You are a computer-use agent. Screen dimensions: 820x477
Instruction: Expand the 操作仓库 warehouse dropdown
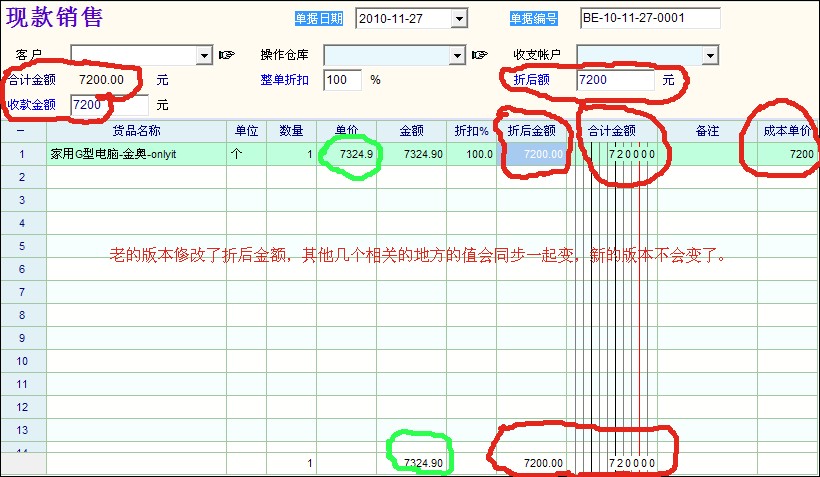pos(457,55)
